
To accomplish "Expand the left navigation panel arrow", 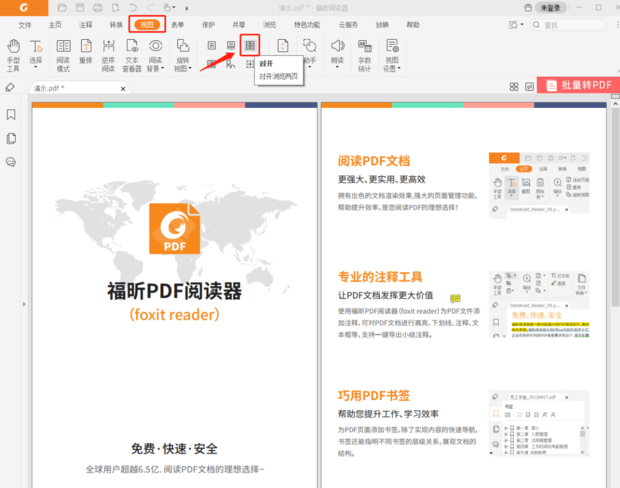I will (x=24, y=304).
